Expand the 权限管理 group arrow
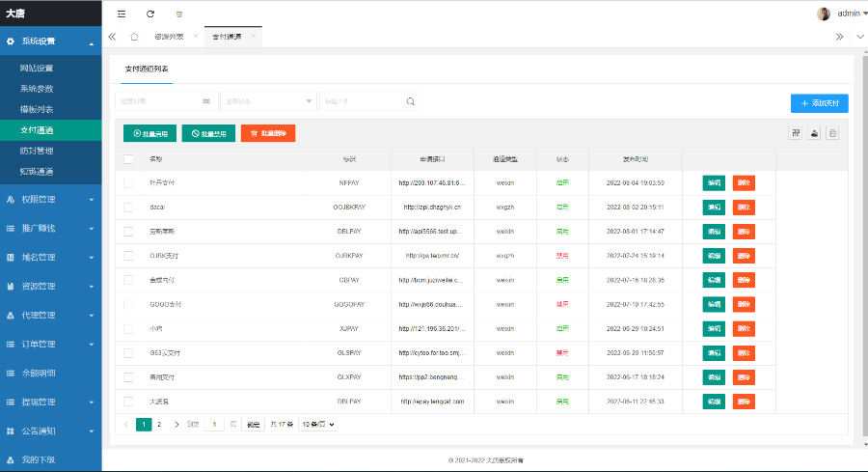 (x=92, y=200)
